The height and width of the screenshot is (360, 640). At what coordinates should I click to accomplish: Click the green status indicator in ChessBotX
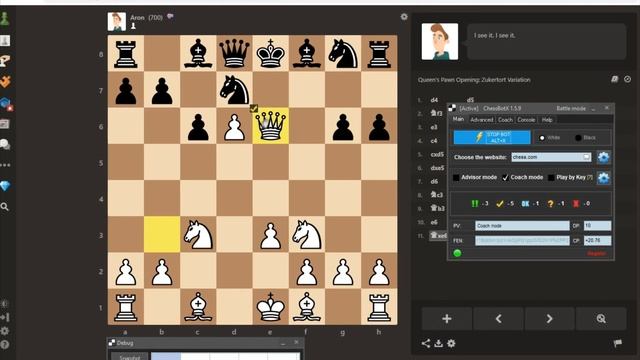click(x=457, y=253)
